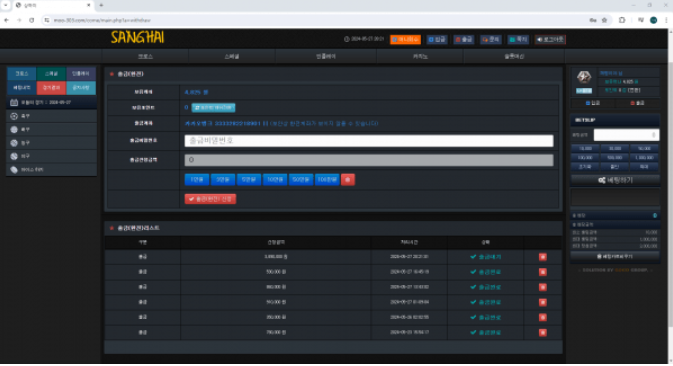Click the SANGHAI site logo

tap(137, 38)
